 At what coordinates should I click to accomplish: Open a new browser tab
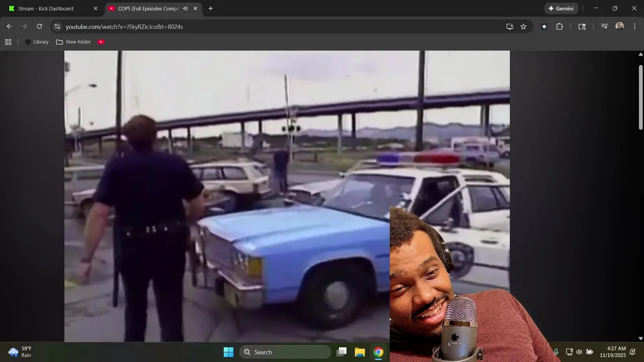pyautogui.click(x=210, y=9)
